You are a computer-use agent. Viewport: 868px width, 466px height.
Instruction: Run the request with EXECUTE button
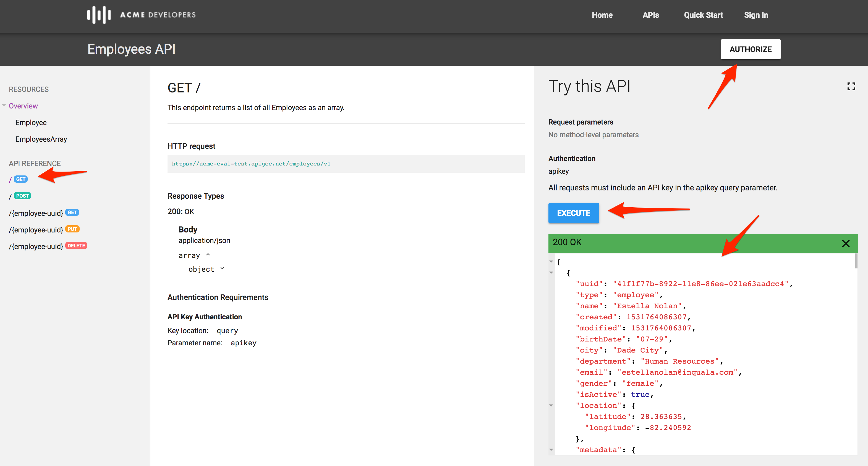[x=574, y=213]
